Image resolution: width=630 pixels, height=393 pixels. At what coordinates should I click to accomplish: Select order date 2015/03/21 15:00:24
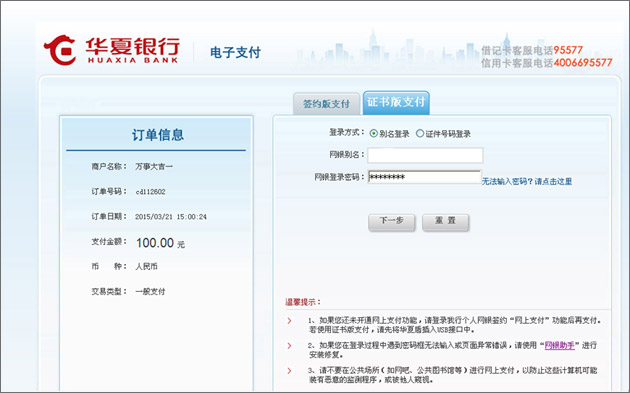(171, 217)
